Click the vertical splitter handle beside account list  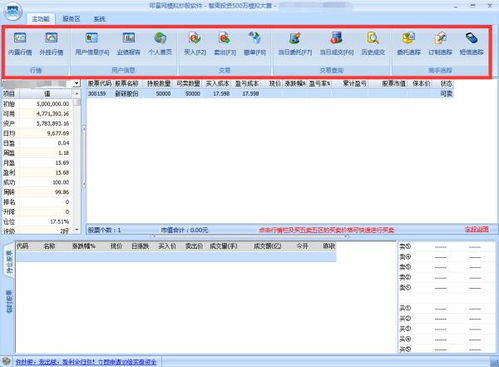click(84, 156)
